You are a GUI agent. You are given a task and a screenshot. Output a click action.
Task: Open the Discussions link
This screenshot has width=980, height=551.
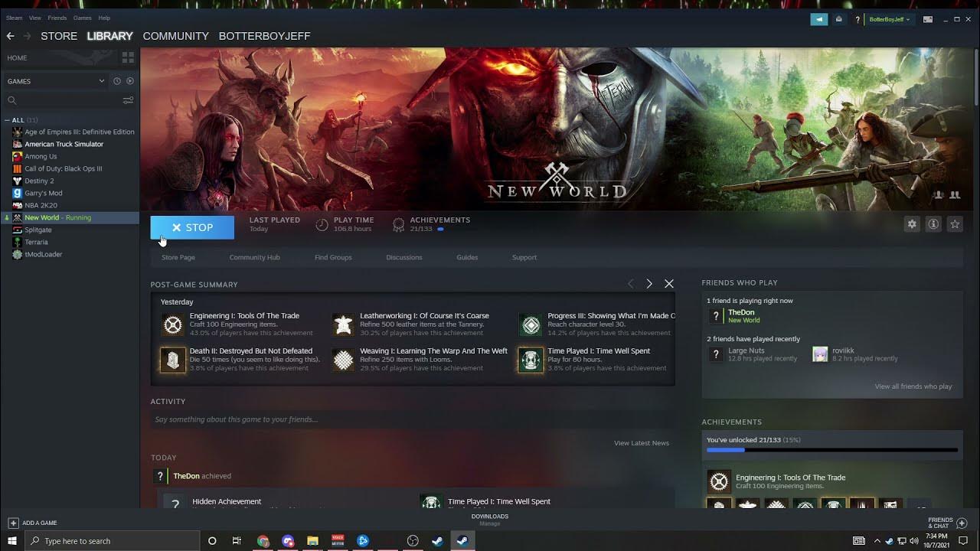pyautogui.click(x=404, y=257)
